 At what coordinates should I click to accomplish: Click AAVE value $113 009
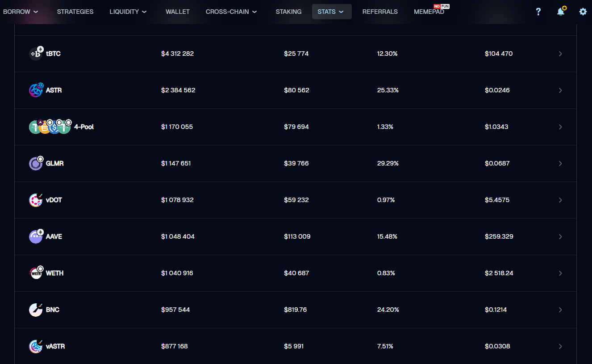click(297, 236)
